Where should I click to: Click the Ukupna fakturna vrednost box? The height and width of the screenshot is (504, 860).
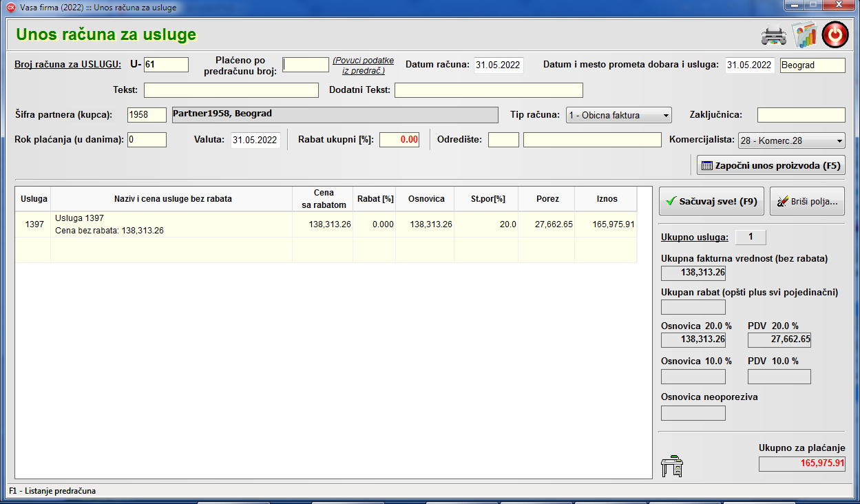click(693, 273)
